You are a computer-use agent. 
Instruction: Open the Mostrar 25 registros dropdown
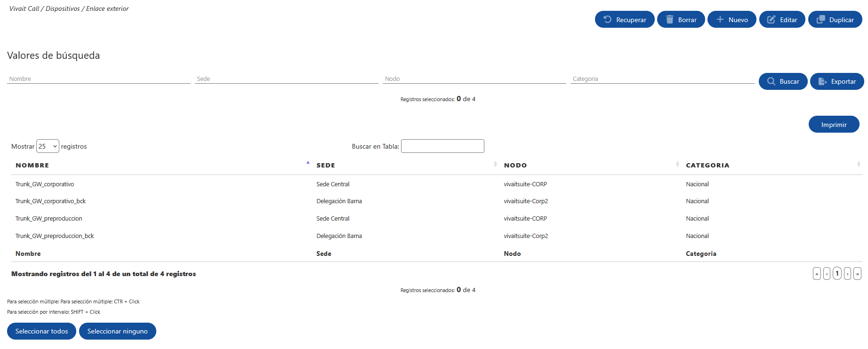point(48,146)
